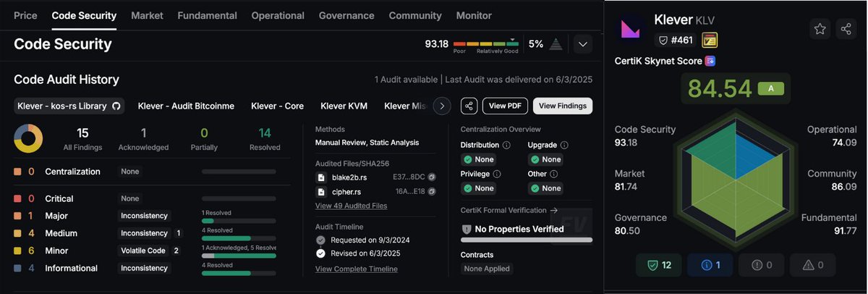Switch to the Market tab
The height and width of the screenshot is (294, 868).
pos(147,15)
